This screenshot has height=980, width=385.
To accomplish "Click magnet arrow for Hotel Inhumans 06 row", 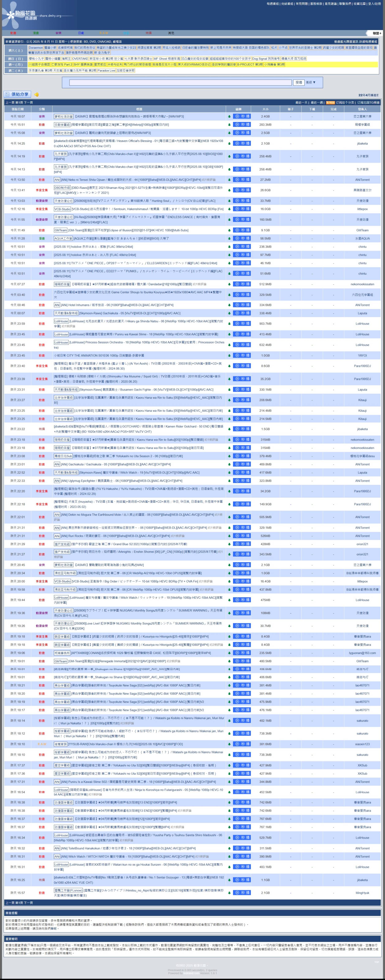I will tap(229, 305).
